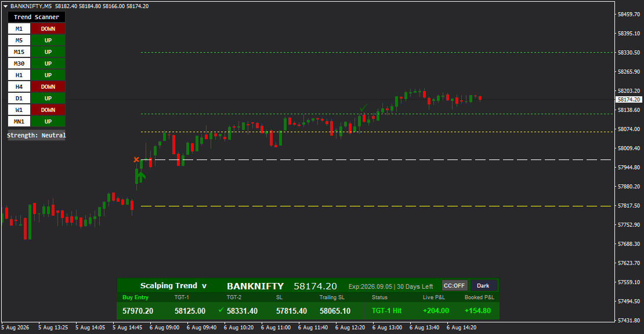This screenshot has width=644, height=334.
Task: Click the current price tag on price axis
Action: [629, 100]
